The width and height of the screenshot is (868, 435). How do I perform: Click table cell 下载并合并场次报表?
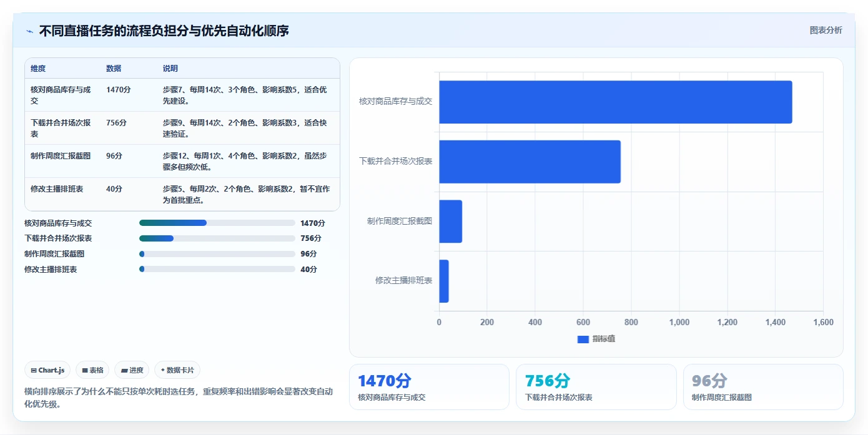(x=61, y=128)
